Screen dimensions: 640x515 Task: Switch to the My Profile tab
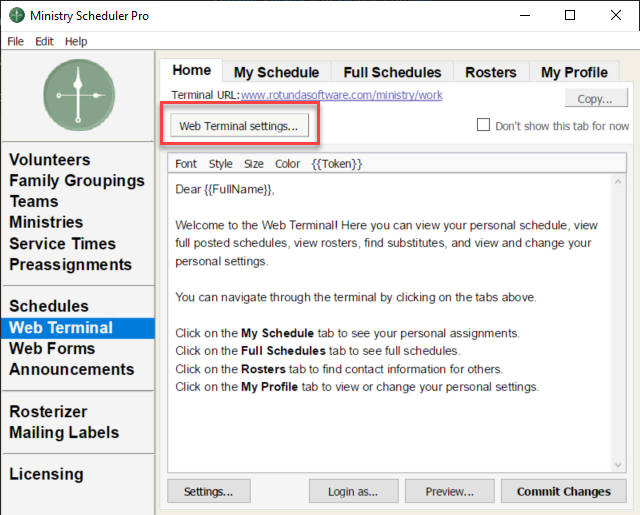pos(574,73)
